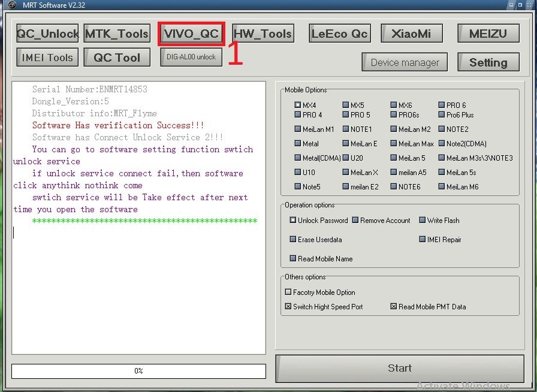The height and width of the screenshot is (392, 537).
Task: Tick the MX6 checkbox
Action: 394,105
